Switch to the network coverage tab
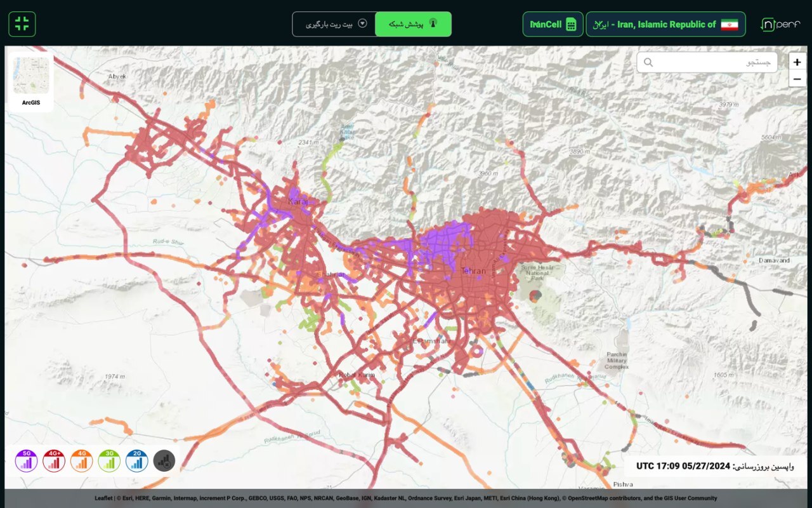The width and height of the screenshot is (812, 508). point(413,24)
